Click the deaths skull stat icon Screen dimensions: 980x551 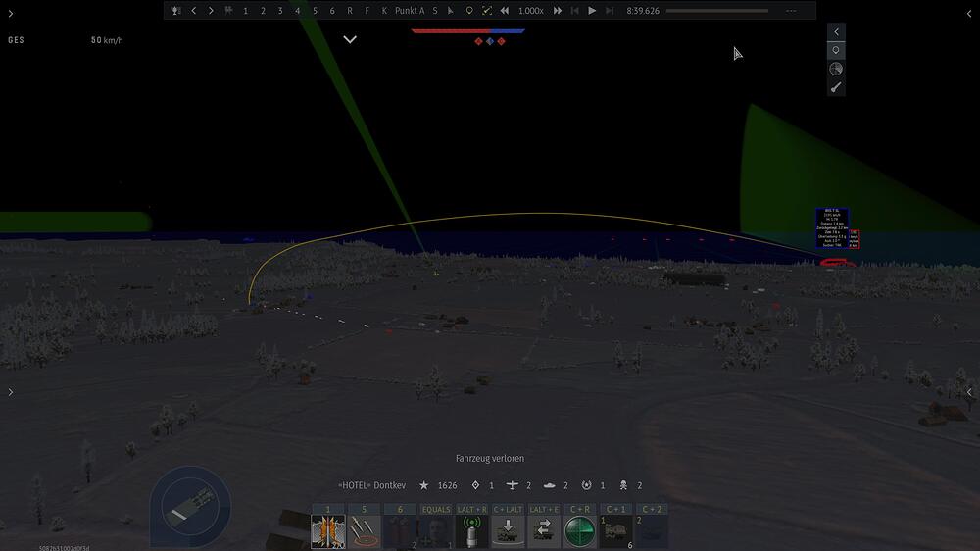(x=623, y=485)
